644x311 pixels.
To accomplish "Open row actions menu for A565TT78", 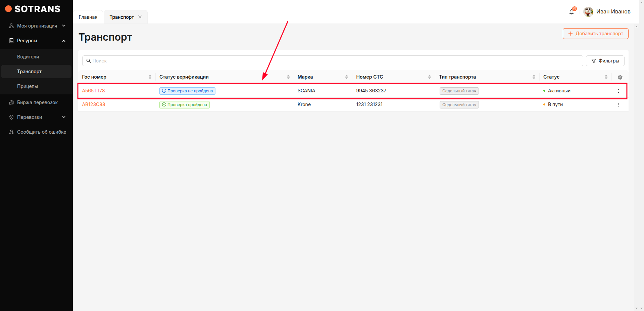I will click(x=618, y=91).
